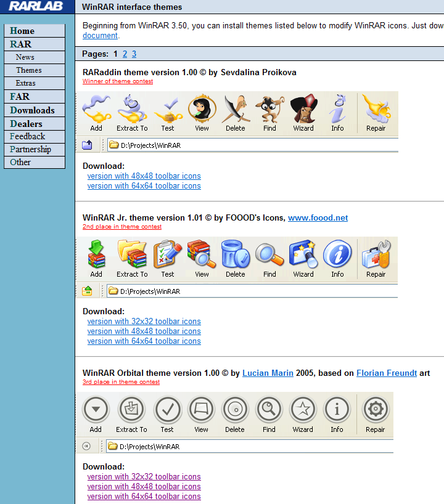
Task: Click the RARaddin theme Repair lamp icon
Action: [376, 108]
